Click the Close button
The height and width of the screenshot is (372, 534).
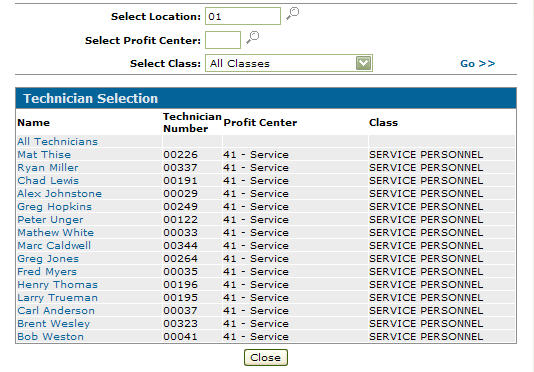pyautogui.click(x=266, y=357)
